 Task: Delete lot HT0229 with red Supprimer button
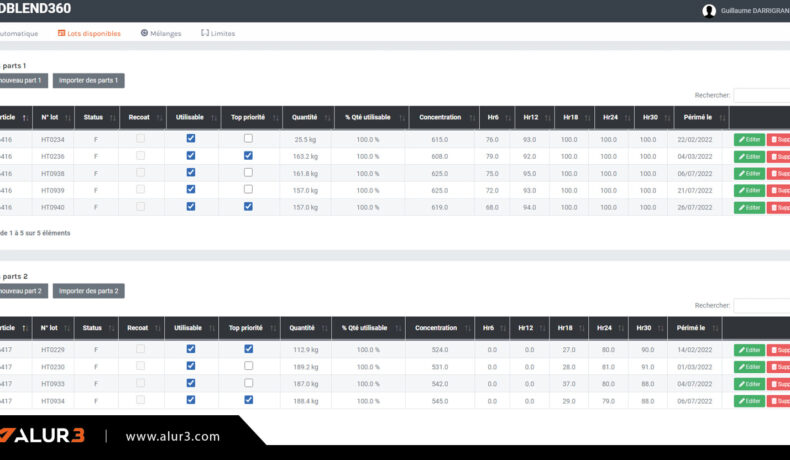[778, 350]
